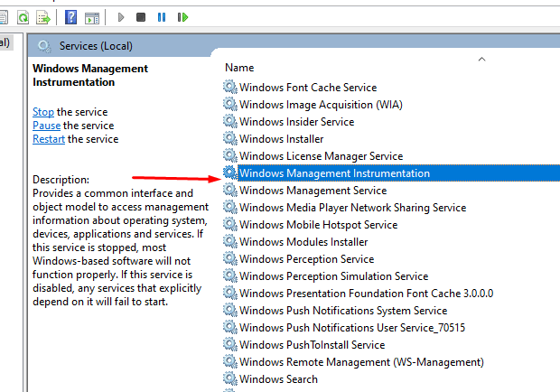The width and height of the screenshot is (560, 392).
Task: Select the Windows Installer service
Action: tap(281, 139)
